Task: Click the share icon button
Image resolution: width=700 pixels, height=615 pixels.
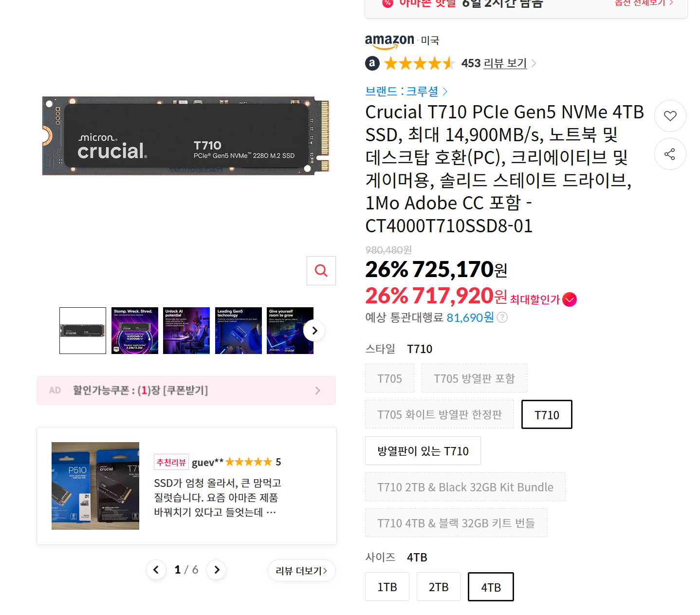Action: (670, 154)
